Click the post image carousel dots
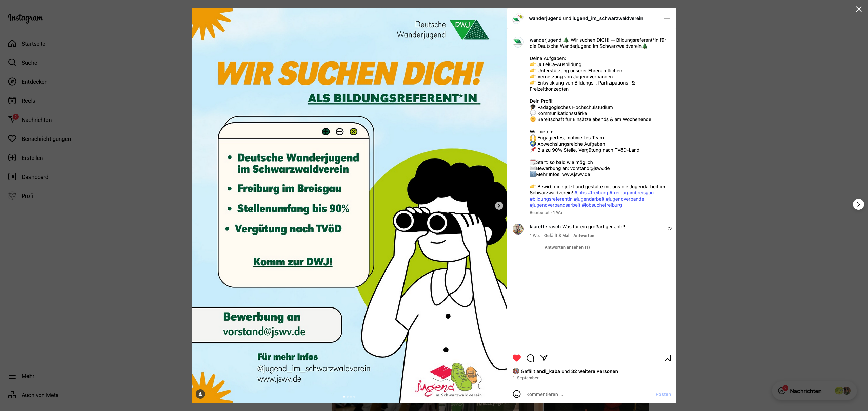 pyautogui.click(x=349, y=396)
